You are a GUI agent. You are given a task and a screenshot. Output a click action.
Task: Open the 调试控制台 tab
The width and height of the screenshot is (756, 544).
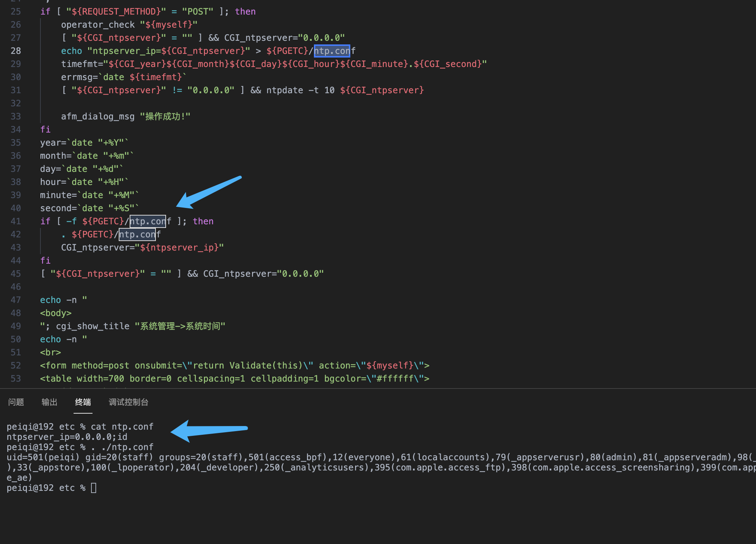click(x=128, y=402)
